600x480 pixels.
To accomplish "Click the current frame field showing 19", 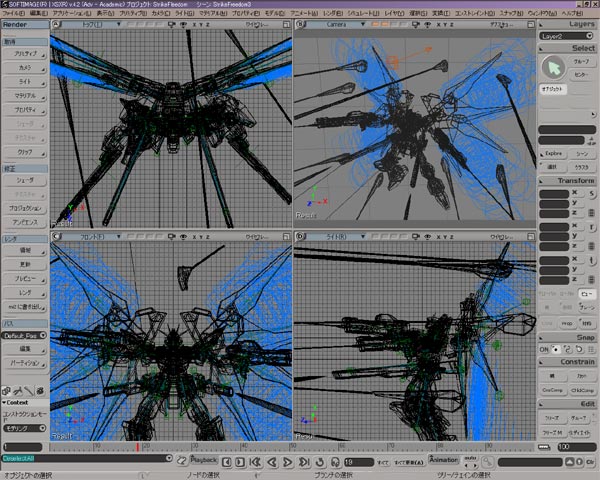I will click(x=359, y=462).
